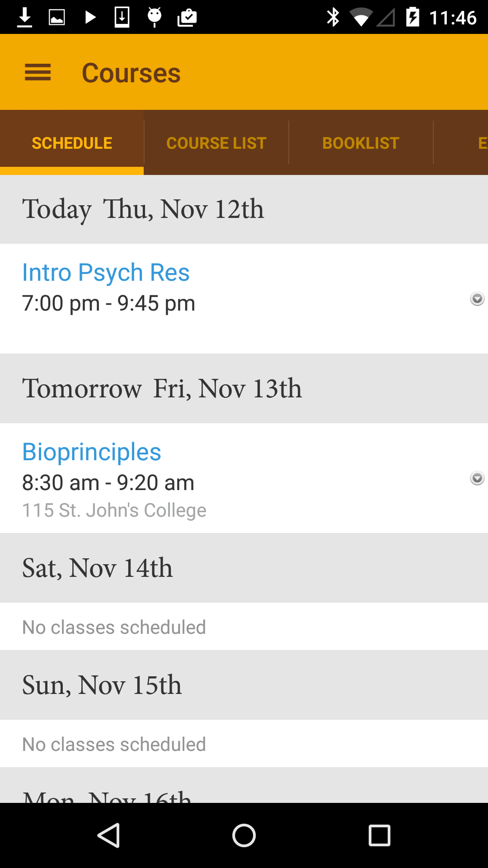Tap the picture notification icon

pos(57,17)
